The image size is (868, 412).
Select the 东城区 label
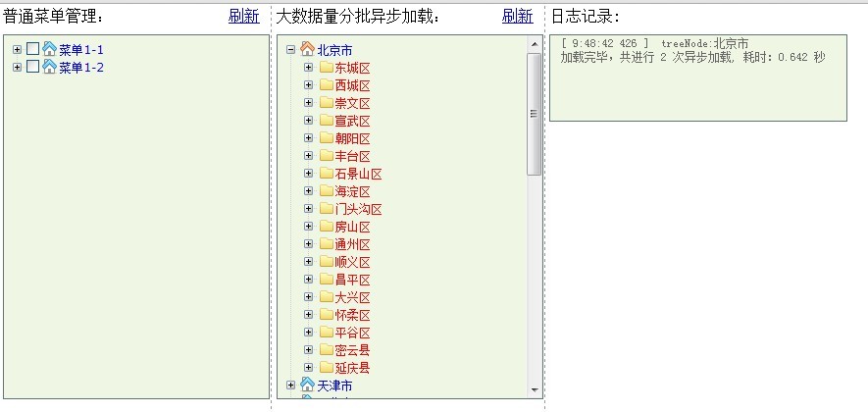point(353,68)
